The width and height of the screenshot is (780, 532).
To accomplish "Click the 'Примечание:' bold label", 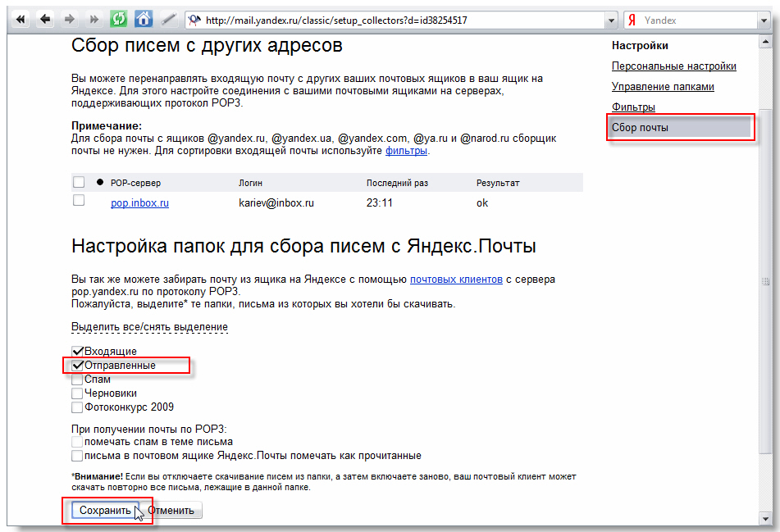I will point(107,125).
